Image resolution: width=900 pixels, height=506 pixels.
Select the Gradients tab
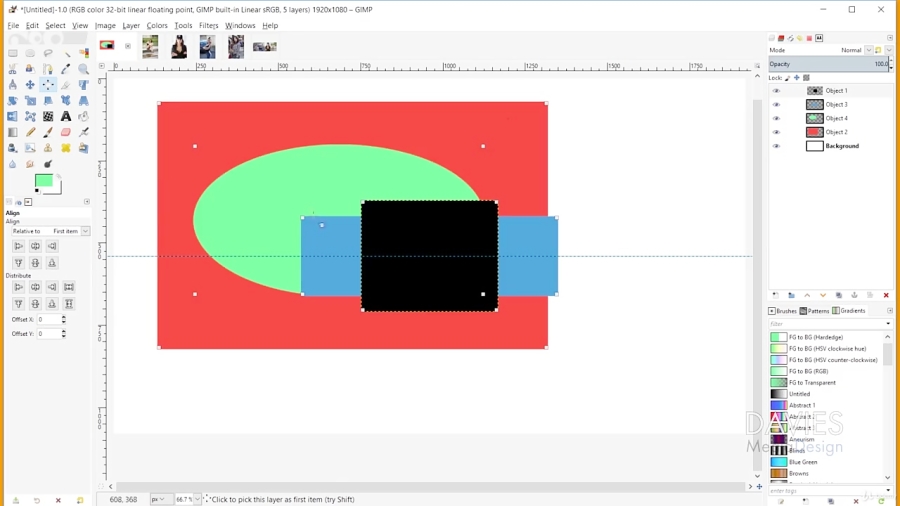849,310
